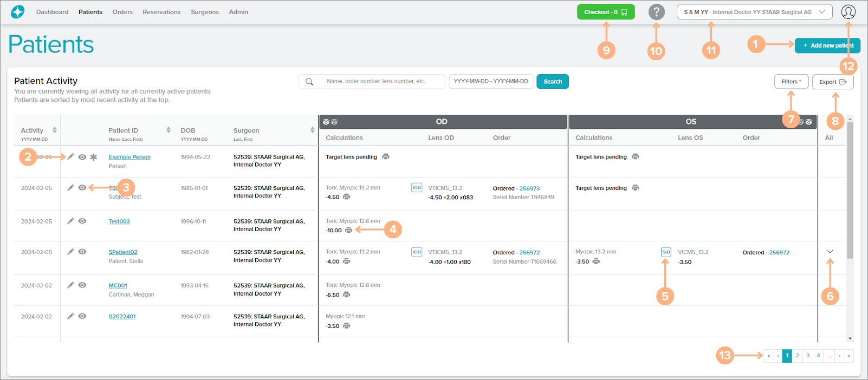Print the MC001 OD -6.50 calculation
Viewport: 868px width, 380px height.
pos(346,295)
